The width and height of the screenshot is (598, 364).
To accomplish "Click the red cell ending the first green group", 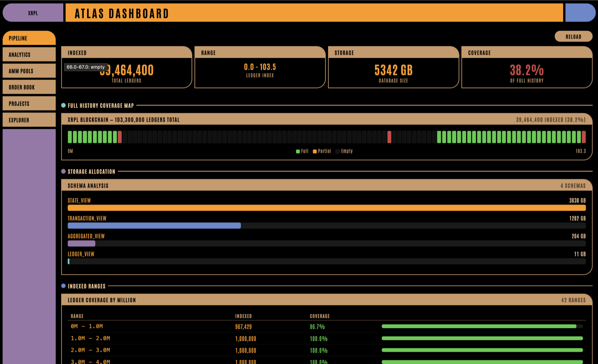I will click(120, 137).
